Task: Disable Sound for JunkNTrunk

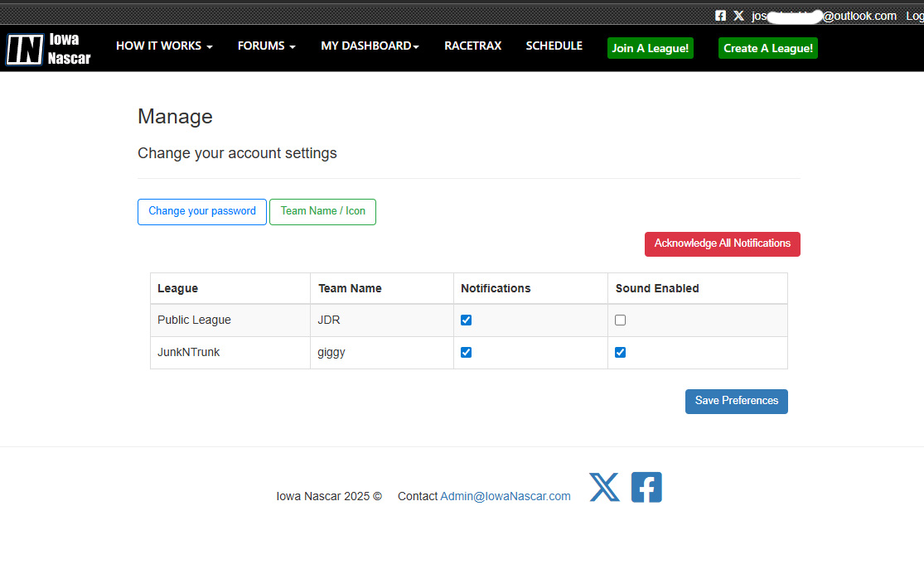Action: [x=620, y=353]
